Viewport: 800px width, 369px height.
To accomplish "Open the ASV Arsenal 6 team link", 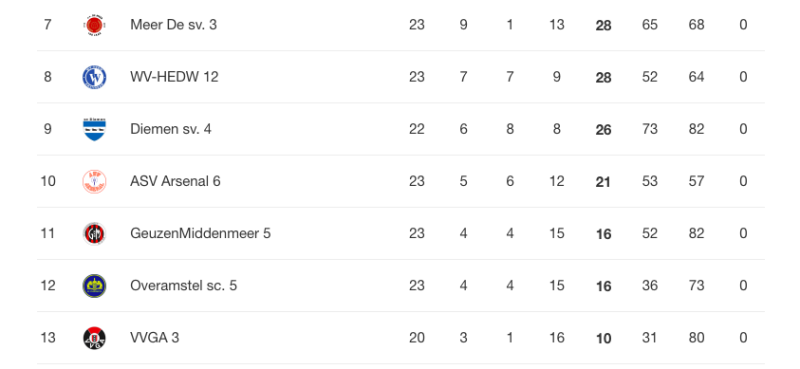I will tap(176, 181).
